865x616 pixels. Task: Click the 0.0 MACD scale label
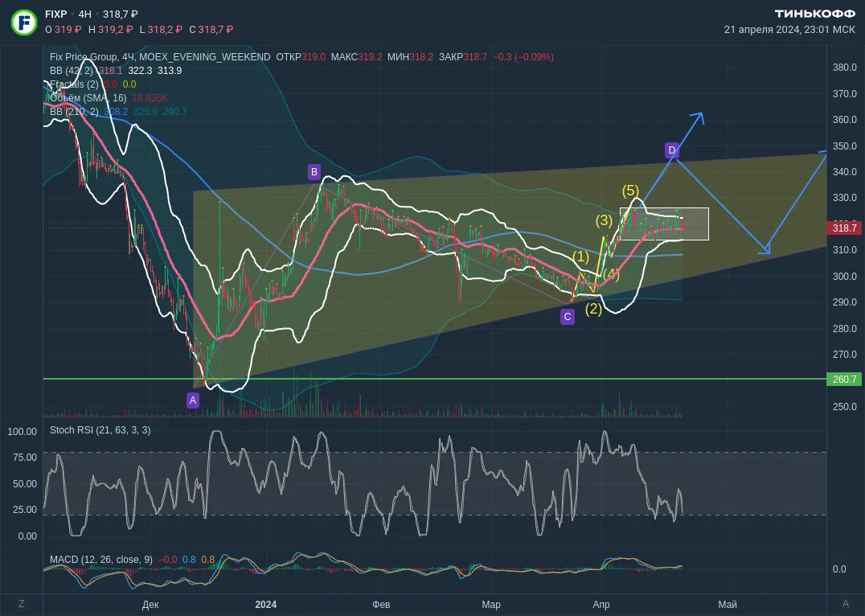(x=839, y=569)
